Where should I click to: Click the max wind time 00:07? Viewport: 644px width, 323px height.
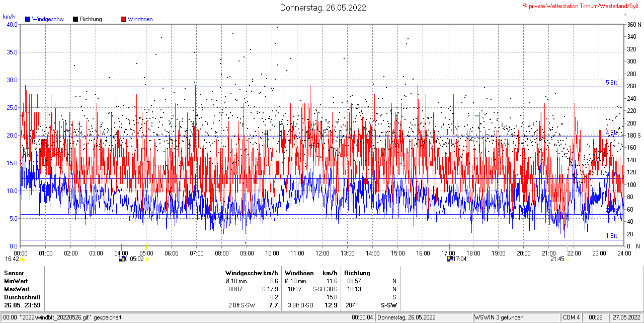(x=235, y=289)
